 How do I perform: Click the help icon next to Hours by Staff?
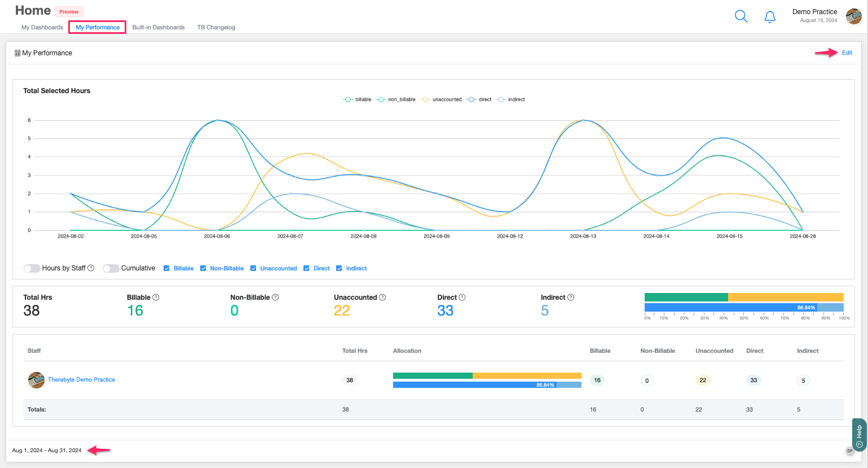pyautogui.click(x=91, y=268)
